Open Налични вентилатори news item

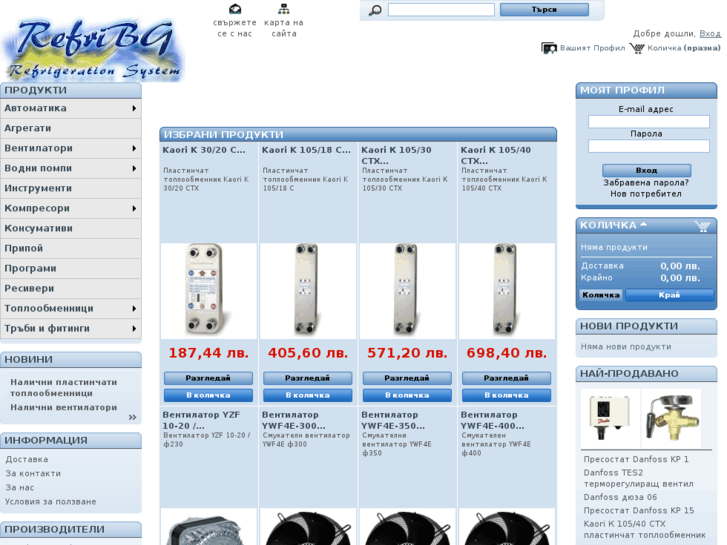pyautogui.click(x=64, y=408)
